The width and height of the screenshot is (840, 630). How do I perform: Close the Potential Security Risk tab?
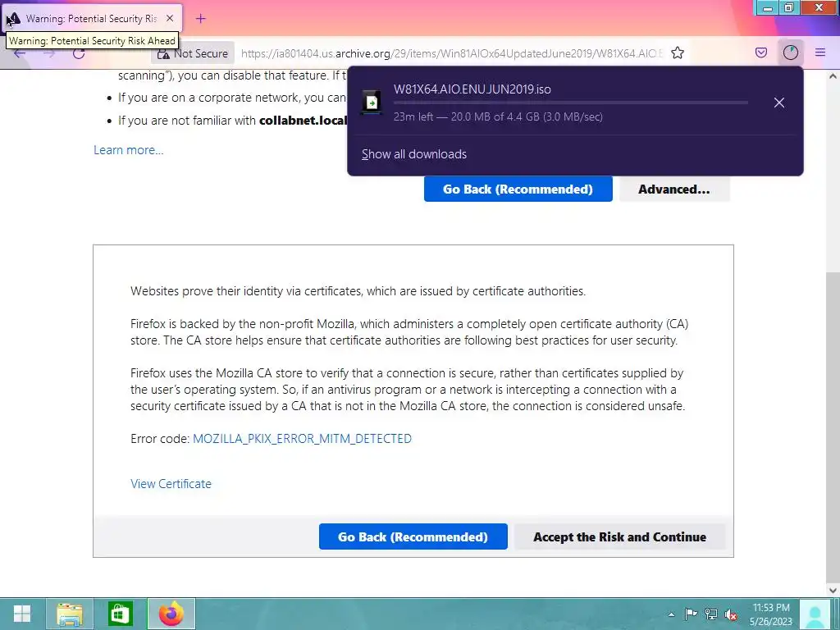point(170,18)
